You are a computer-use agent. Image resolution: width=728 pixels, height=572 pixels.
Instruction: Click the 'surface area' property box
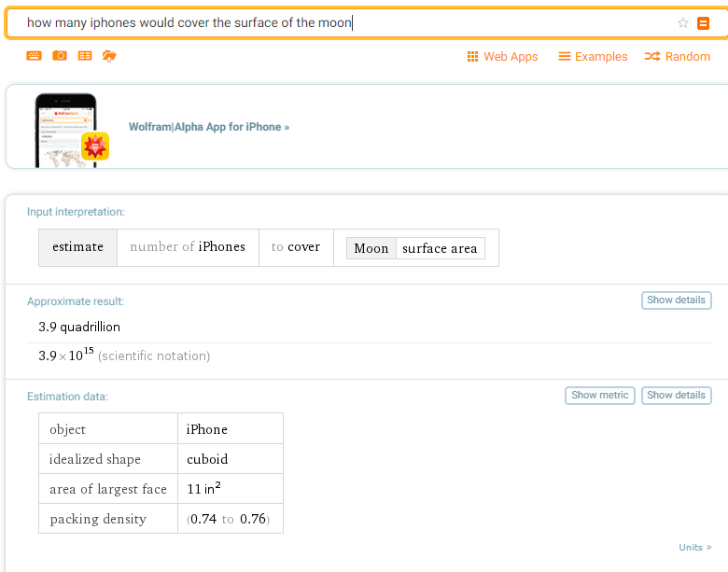[x=440, y=248]
